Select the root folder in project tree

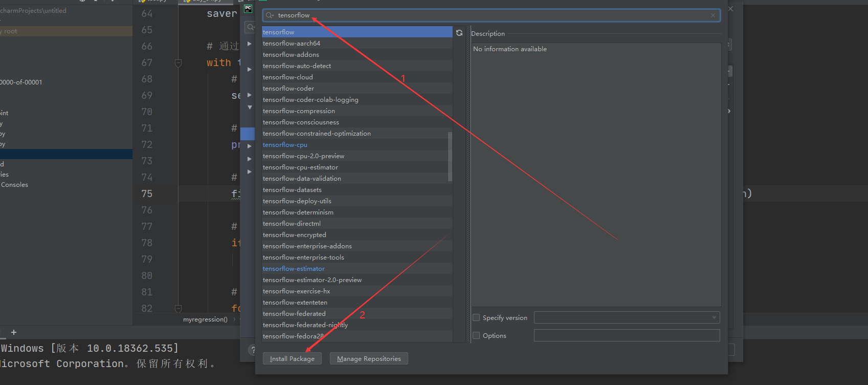(66, 31)
